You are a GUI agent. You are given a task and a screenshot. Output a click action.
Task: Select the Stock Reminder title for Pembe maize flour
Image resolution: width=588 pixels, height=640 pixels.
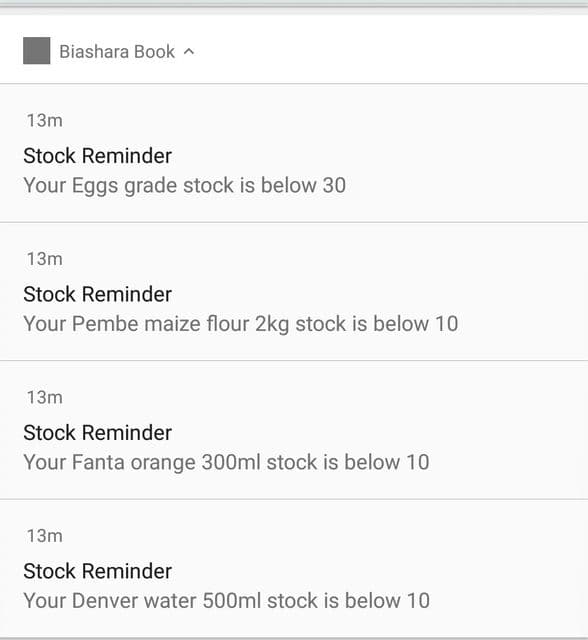coord(98,294)
